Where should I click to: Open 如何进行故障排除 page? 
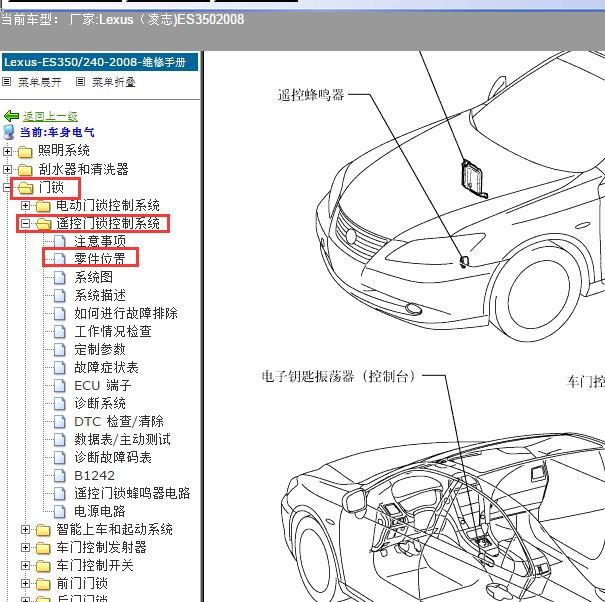pos(126,313)
